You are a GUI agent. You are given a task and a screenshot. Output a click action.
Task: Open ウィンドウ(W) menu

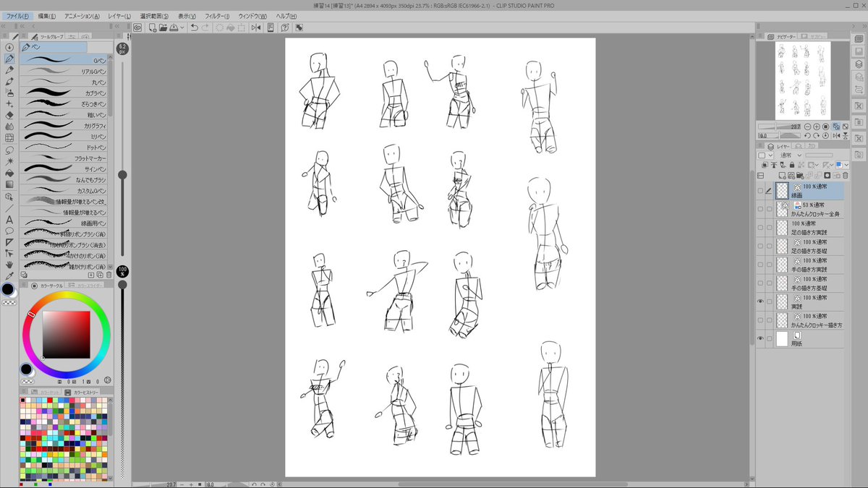[252, 16]
